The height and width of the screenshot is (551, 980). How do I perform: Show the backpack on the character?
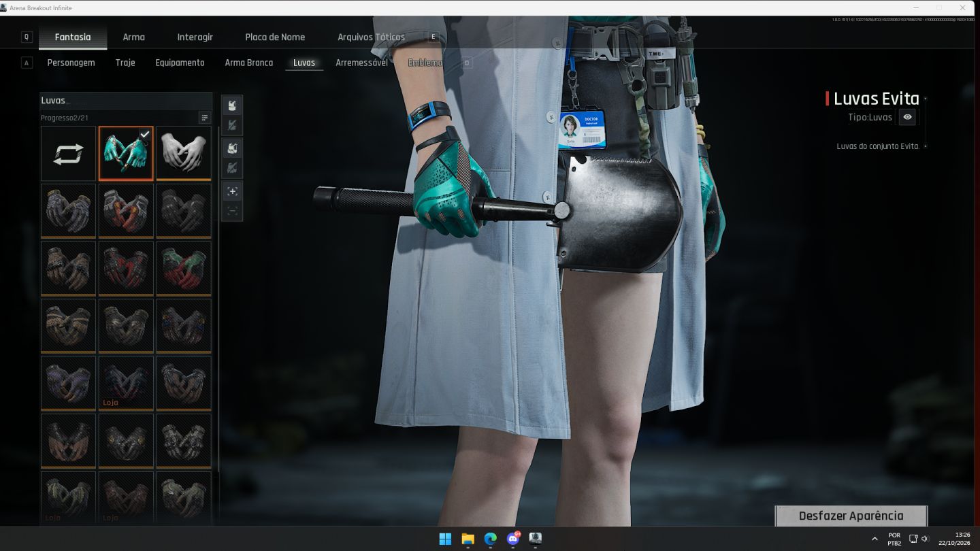232,148
